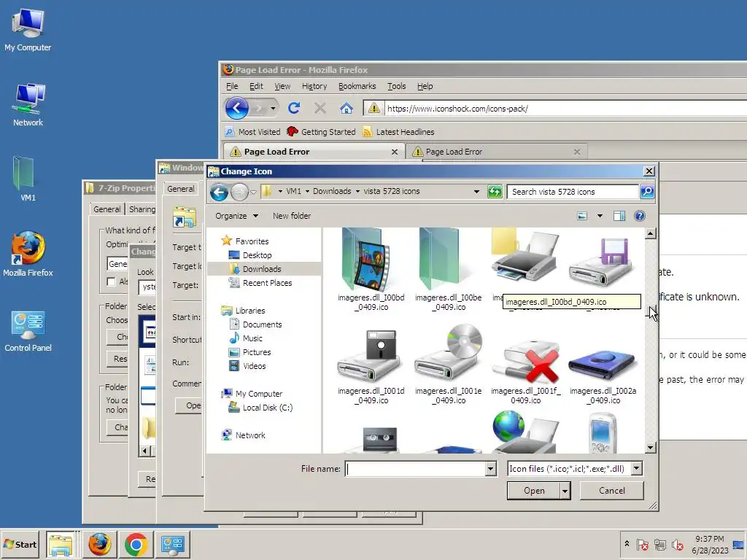Click Chrome icon in the taskbar
The width and height of the screenshot is (747, 560).
136,544
